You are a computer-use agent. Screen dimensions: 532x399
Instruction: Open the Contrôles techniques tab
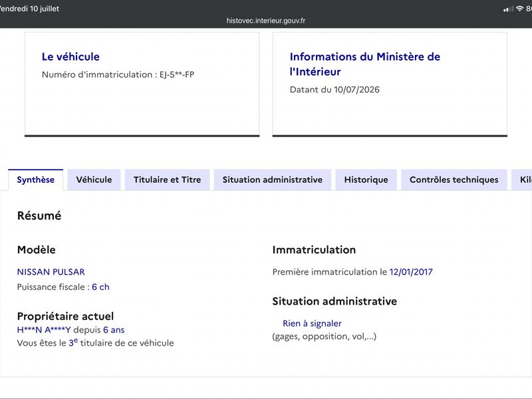454,180
